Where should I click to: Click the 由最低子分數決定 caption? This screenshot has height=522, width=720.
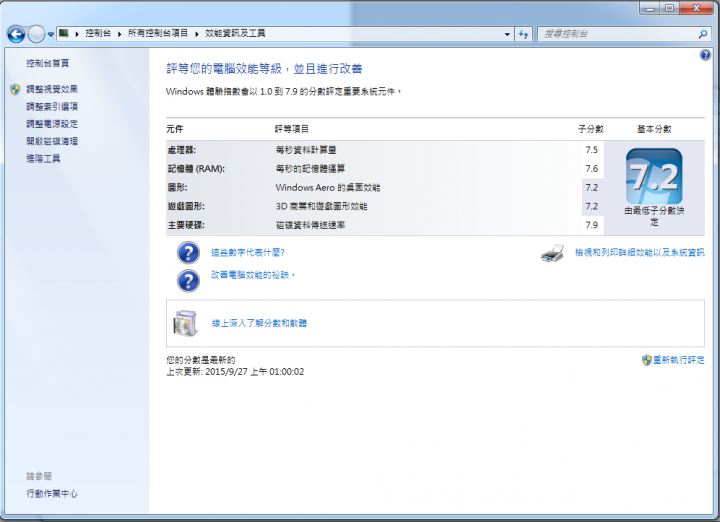(654, 216)
